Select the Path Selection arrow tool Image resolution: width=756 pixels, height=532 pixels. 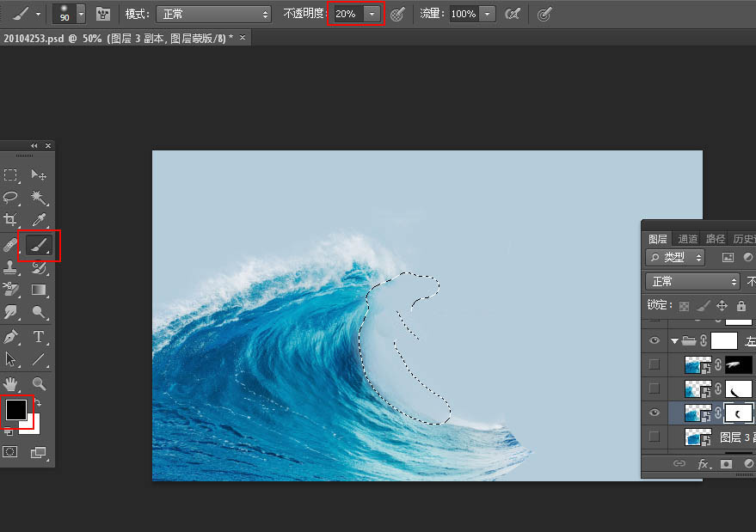click(x=10, y=359)
